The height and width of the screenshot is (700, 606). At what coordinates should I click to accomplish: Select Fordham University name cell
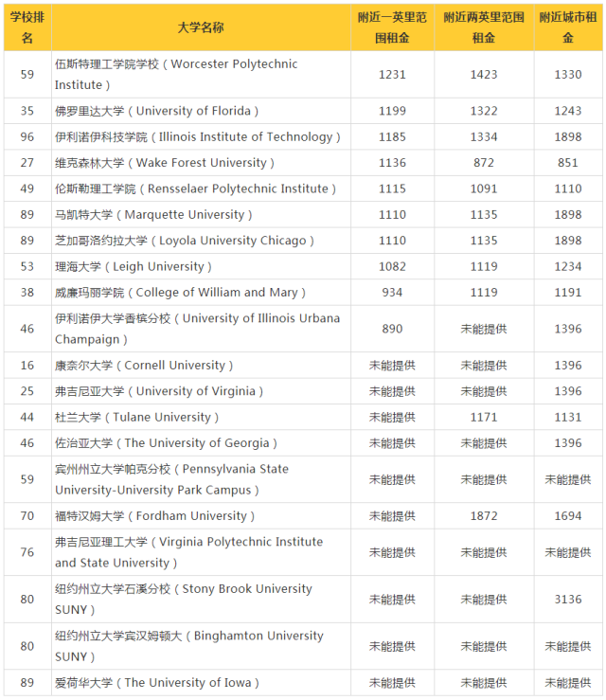pyautogui.click(x=201, y=515)
